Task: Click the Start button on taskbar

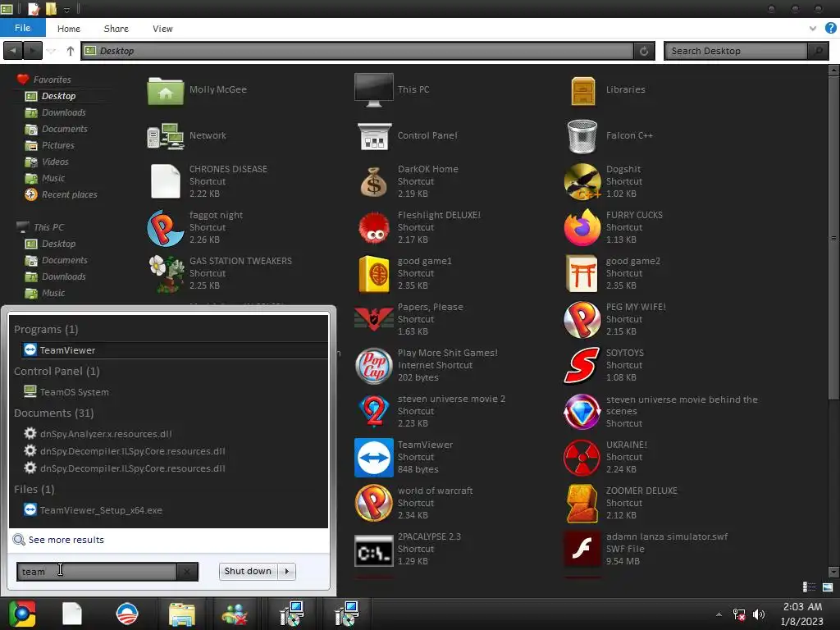Action: [x=21, y=614]
